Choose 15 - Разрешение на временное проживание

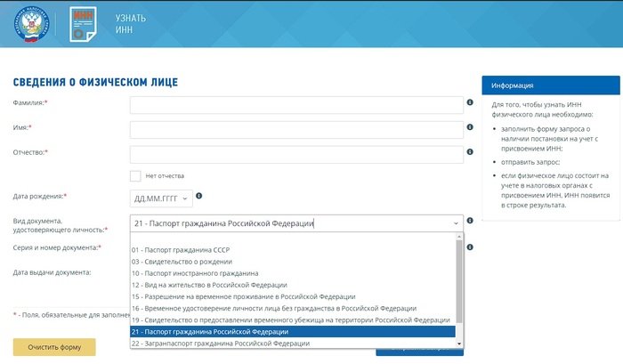(x=293, y=296)
